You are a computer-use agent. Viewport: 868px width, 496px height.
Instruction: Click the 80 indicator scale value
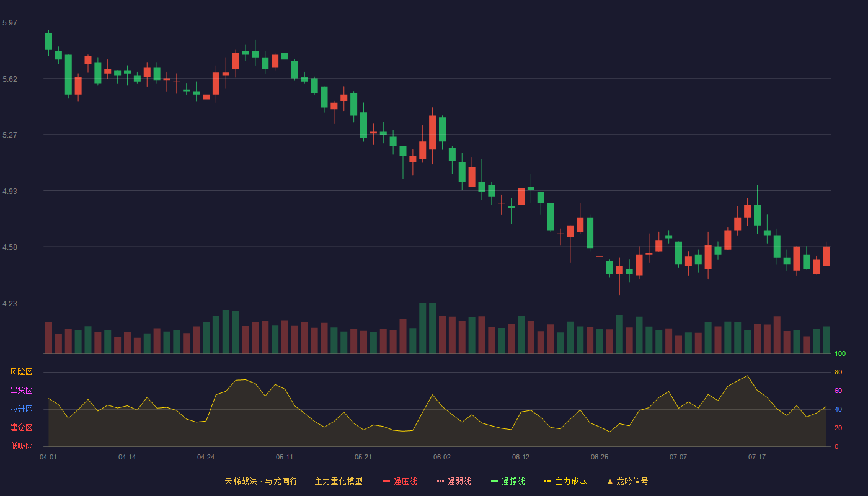click(x=838, y=372)
